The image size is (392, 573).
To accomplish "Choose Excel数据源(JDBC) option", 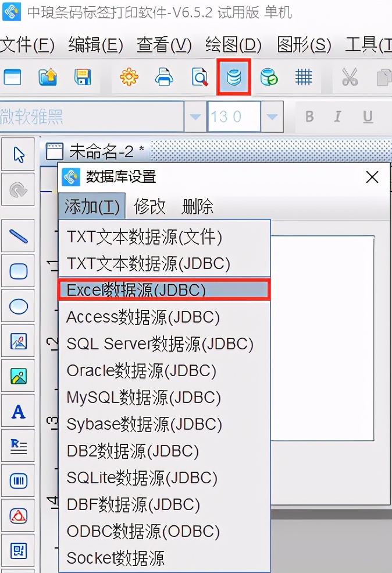I will 164,290.
